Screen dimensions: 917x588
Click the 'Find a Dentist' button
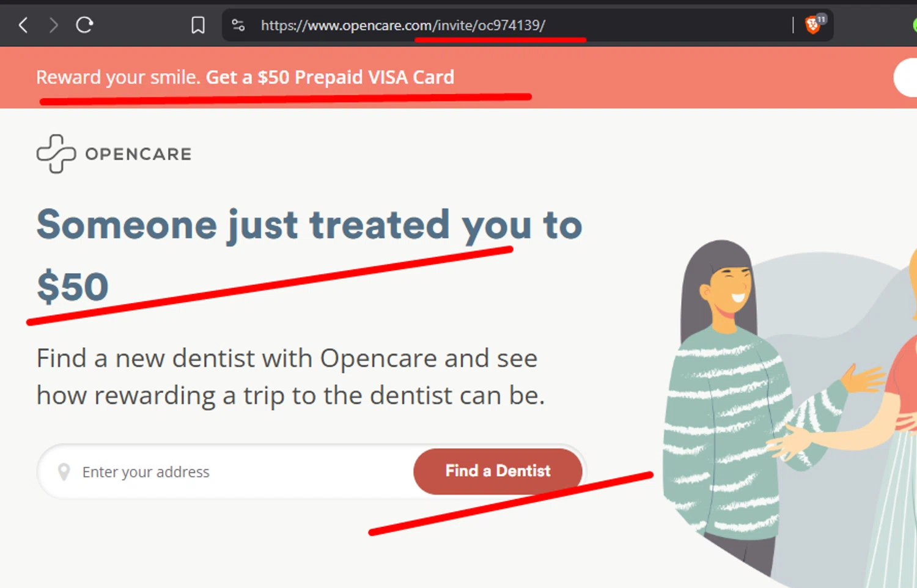pyautogui.click(x=498, y=471)
